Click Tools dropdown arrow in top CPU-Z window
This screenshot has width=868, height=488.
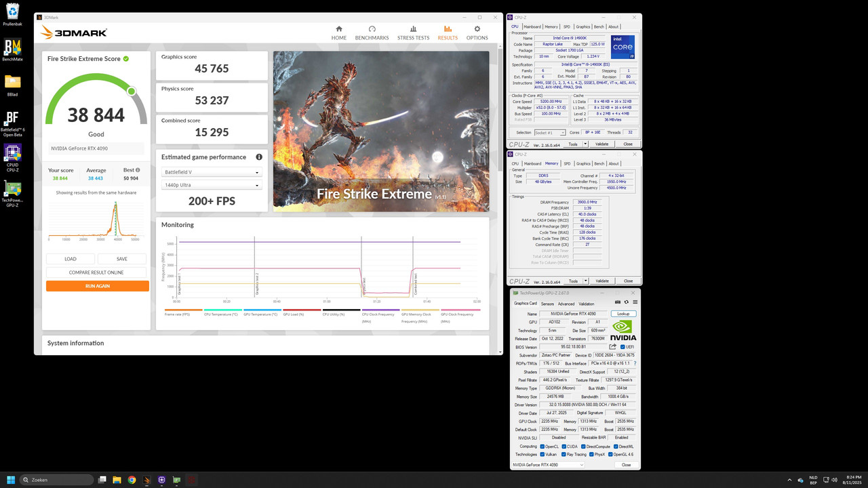click(585, 144)
